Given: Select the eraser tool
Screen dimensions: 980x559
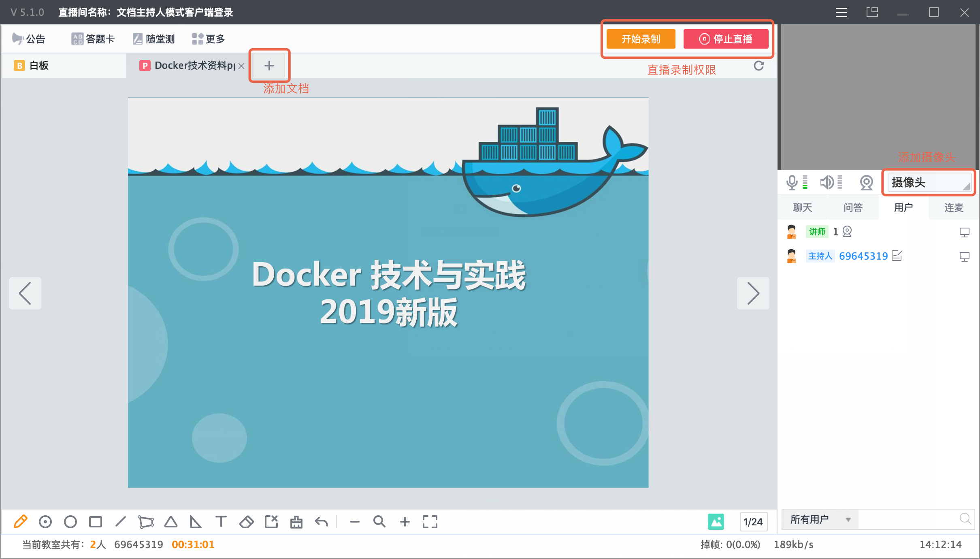Looking at the screenshot, I should (246, 522).
